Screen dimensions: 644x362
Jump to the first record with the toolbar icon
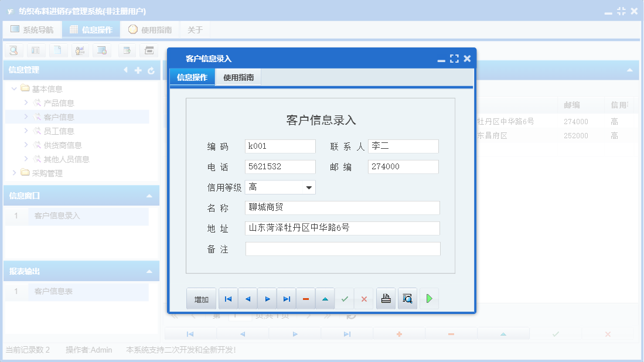(x=228, y=298)
